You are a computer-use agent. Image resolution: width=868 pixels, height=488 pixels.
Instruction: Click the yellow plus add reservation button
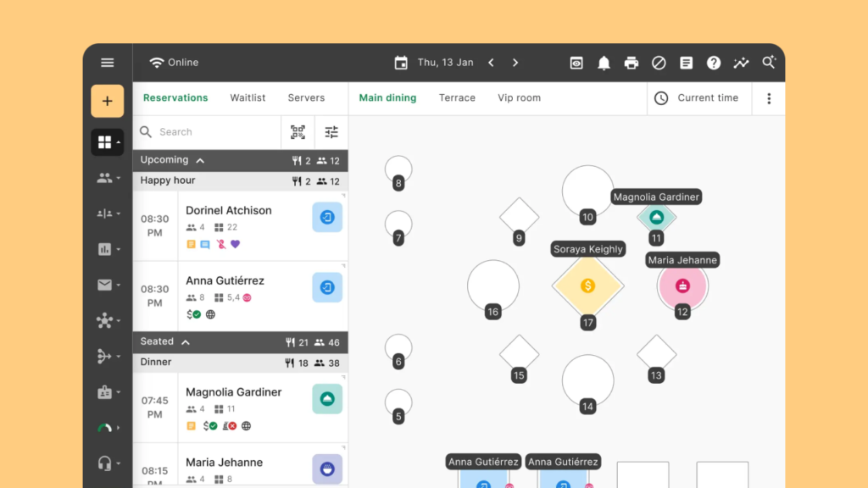[x=107, y=101]
